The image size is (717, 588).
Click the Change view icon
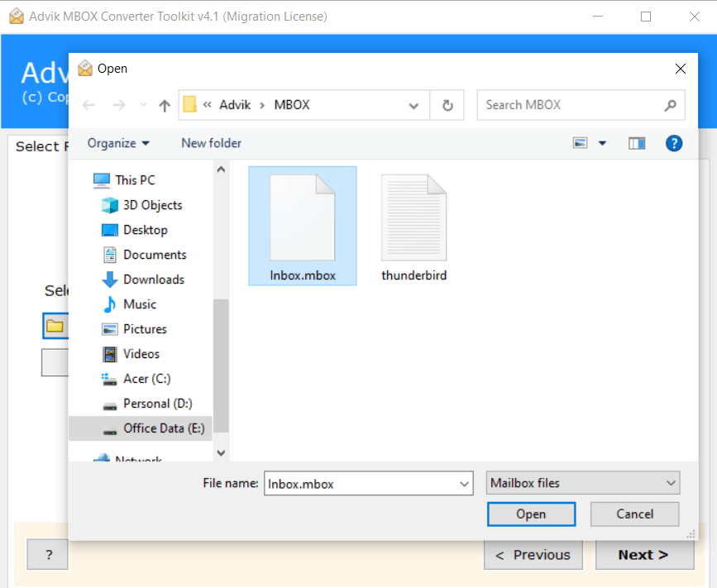[x=579, y=143]
